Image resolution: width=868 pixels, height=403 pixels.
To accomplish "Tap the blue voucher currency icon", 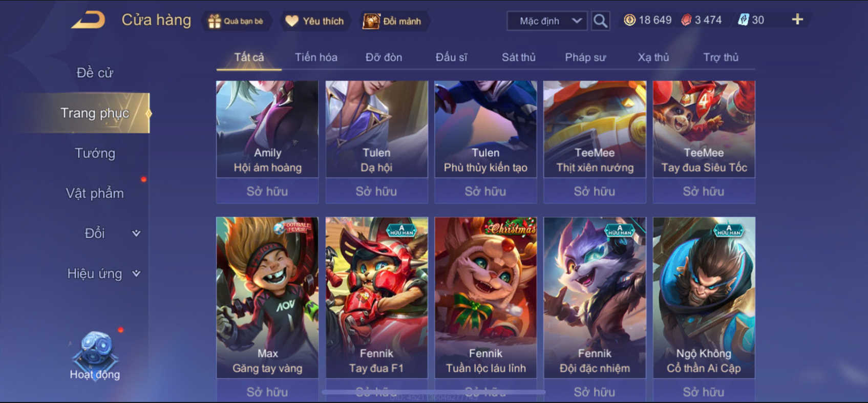I will tap(743, 20).
